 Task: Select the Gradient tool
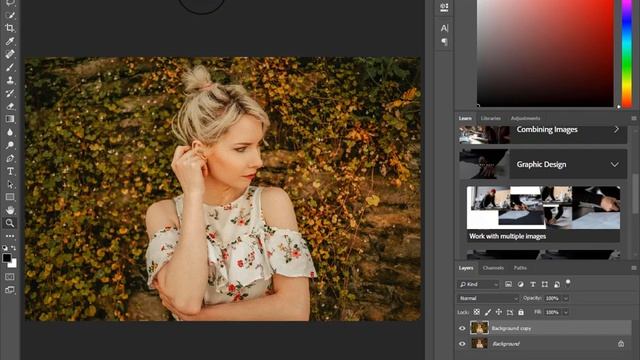point(10,119)
